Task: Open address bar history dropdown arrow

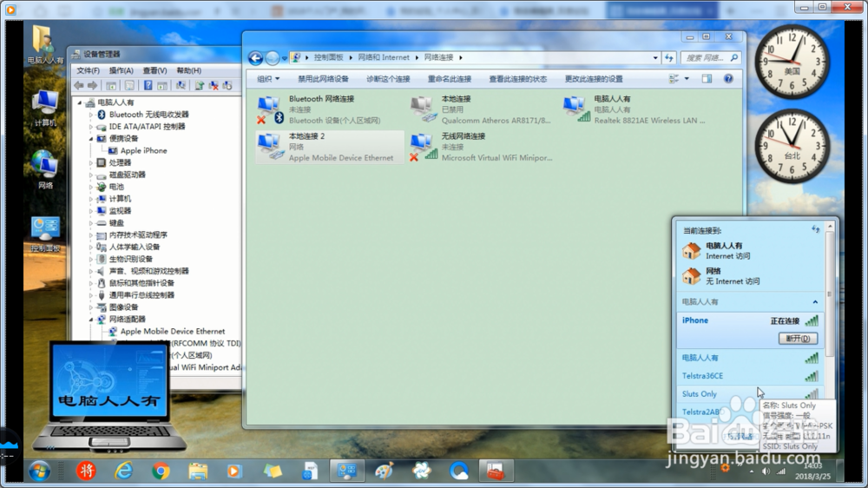Action: pos(655,57)
